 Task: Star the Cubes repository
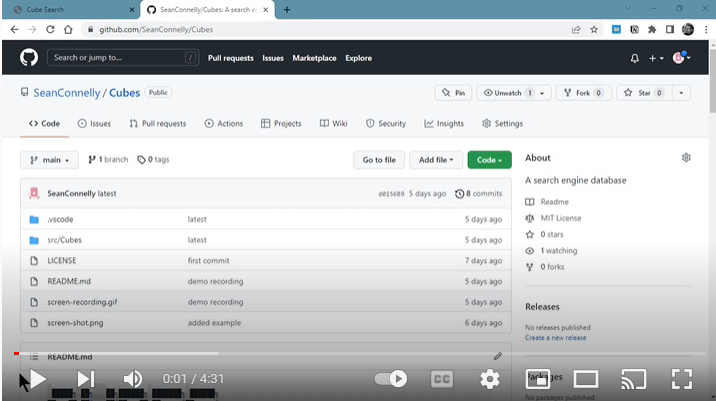click(x=644, y=93)
